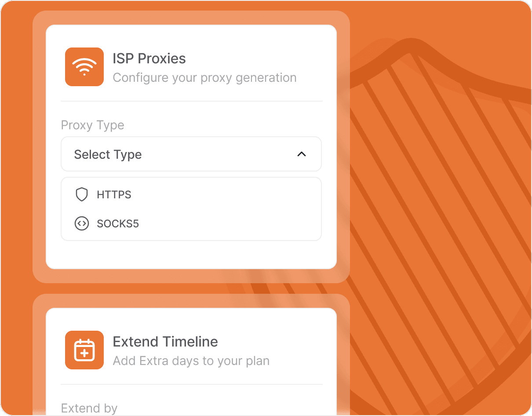Click the Extend Timeline heading
The image size is (532, 416).
pos(165,342)
